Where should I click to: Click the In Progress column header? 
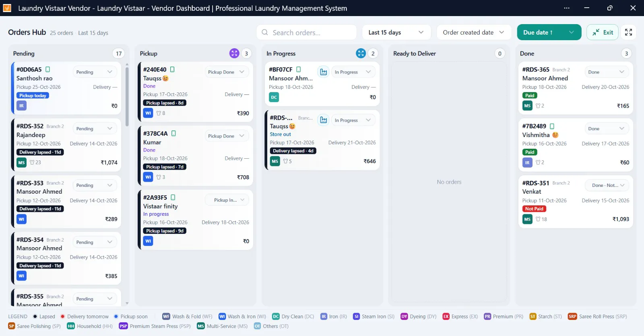281,53
